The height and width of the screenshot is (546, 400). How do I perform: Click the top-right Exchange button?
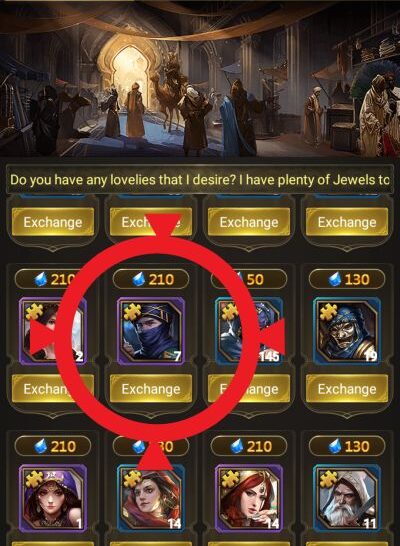tap(347, 222)
